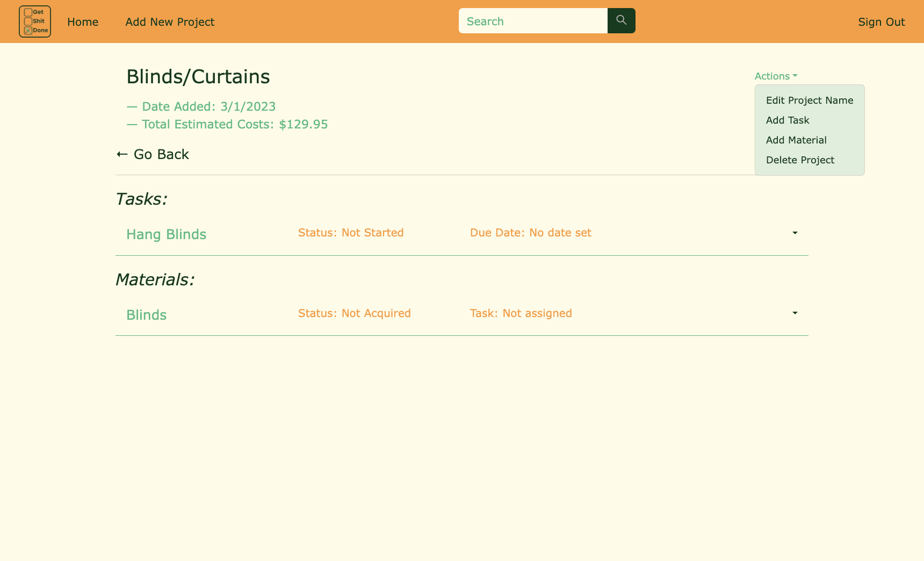Expand the Hang Blinds task row
The height and width of the screenshot is (561, 924).
tap(795, 233)
